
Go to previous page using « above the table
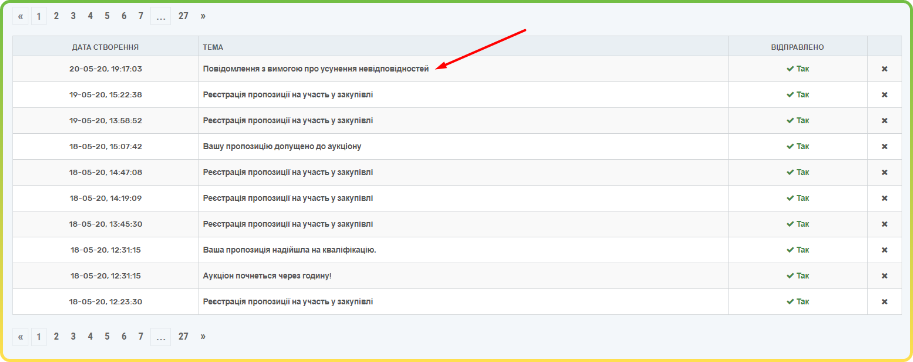(x=20, y=16)
